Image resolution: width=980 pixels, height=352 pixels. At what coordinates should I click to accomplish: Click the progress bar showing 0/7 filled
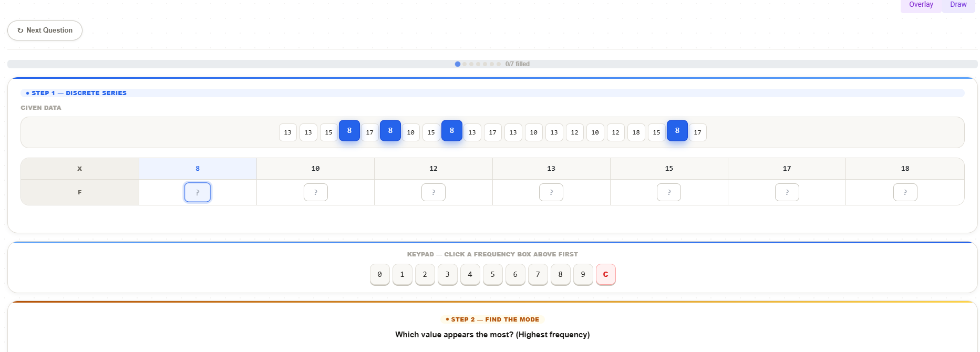coord(492,64)
